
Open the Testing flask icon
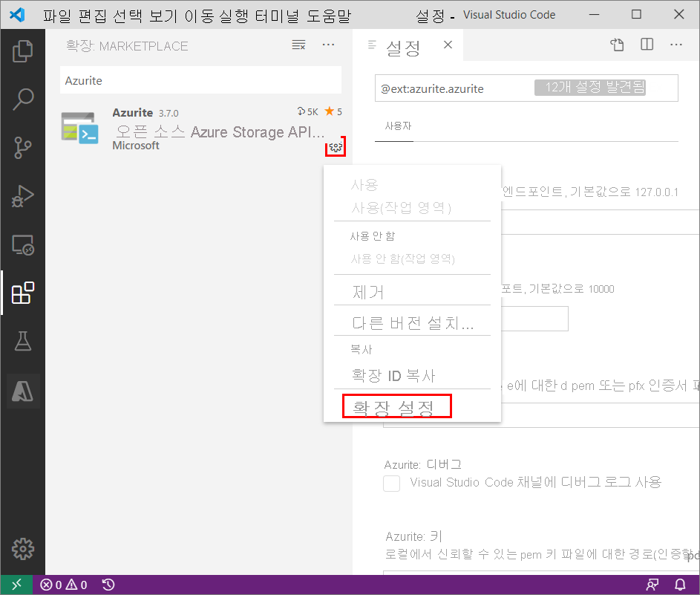coord(22,341)
